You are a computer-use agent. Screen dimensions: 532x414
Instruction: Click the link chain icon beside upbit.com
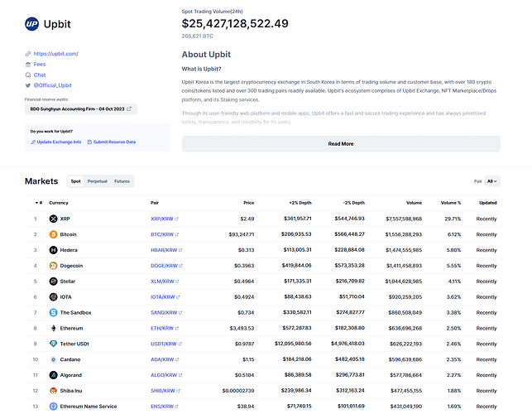tap(28, 54)
